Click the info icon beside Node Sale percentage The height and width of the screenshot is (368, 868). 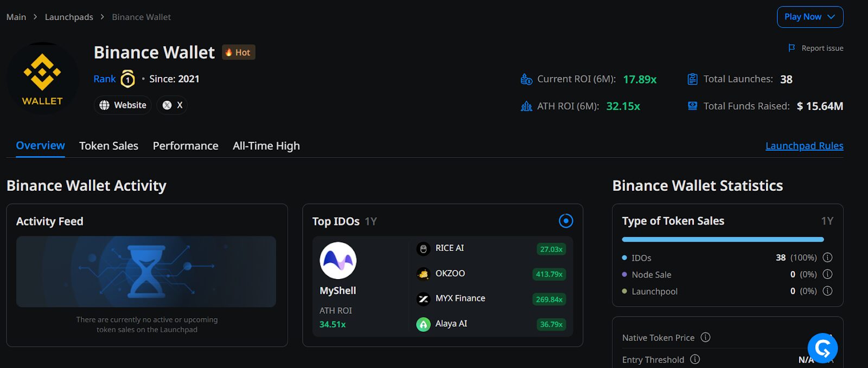pyautogui.click(x=827, y=274)
